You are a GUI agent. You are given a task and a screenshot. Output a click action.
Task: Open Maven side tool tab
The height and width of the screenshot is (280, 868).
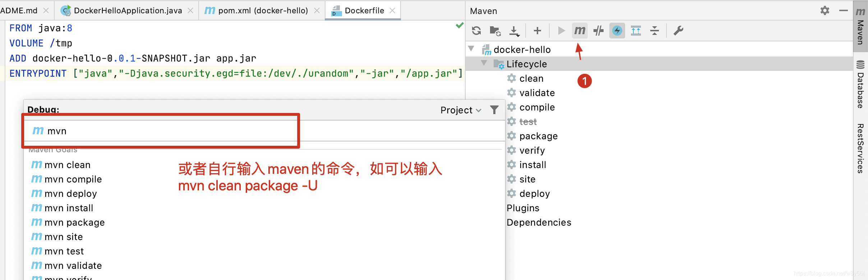click(x=860, y=26)
